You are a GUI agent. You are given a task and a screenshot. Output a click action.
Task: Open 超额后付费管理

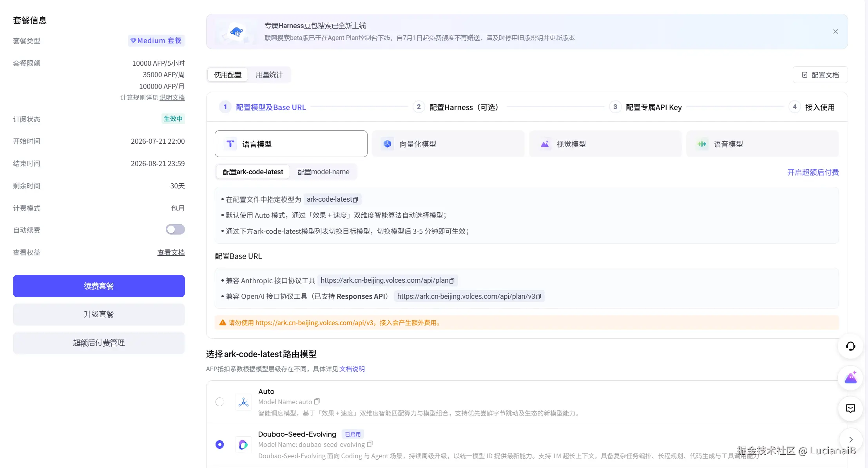click(x=99, y=343)
